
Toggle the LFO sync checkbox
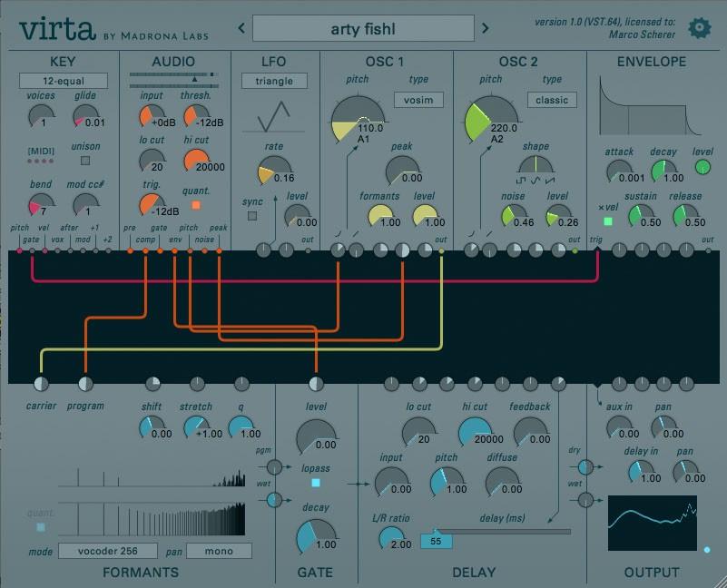tap(252, 216)
